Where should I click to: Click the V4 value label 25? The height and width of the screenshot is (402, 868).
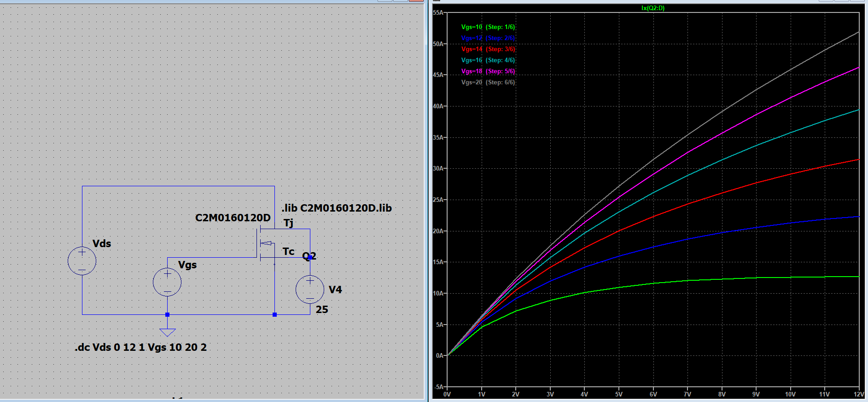tap(322, 310)
